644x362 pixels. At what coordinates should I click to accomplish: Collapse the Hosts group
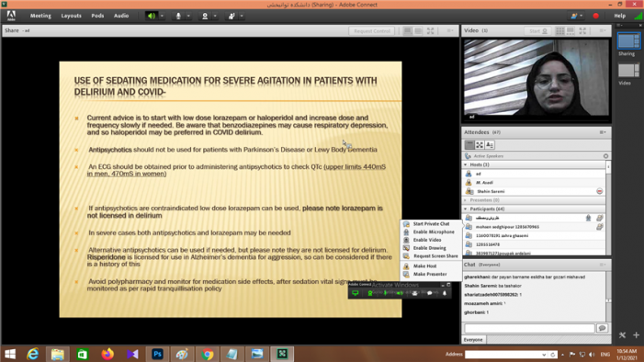tap(466, 164)
